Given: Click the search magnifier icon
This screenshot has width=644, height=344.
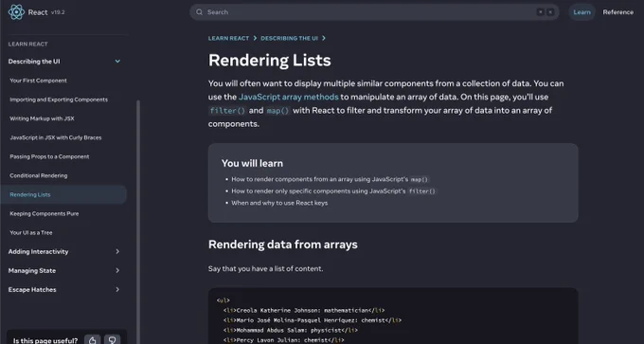Looking at the screenshot, I should (x=199, y=12).
